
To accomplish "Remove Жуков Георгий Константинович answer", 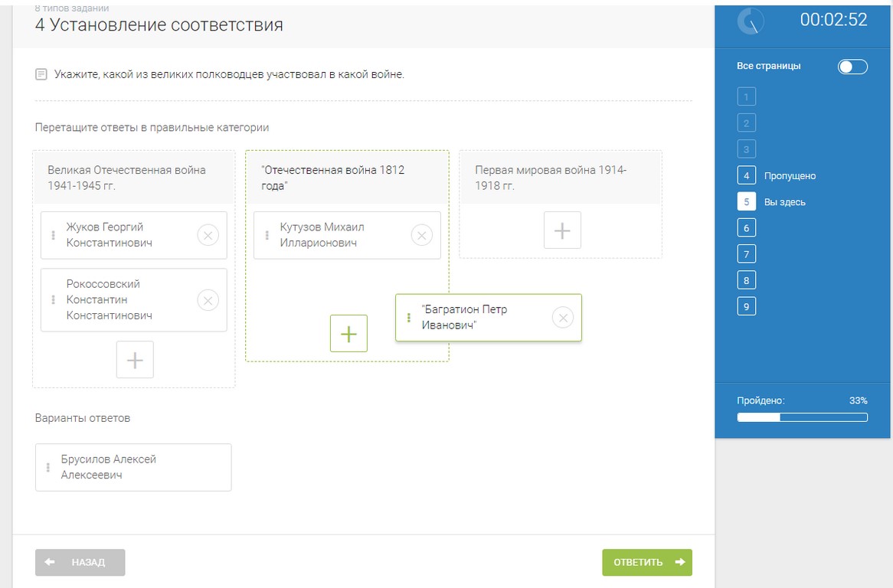I will (208, 235).
